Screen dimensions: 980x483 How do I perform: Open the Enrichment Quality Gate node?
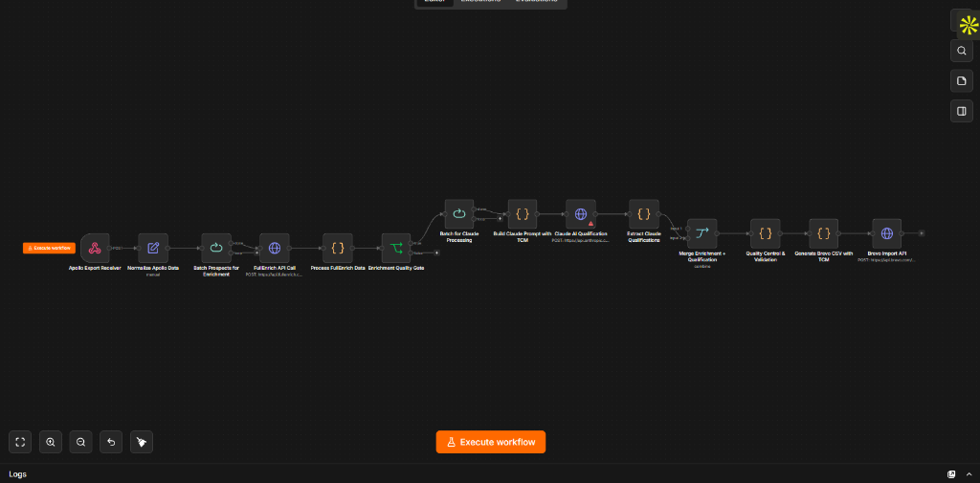point(395,248)
